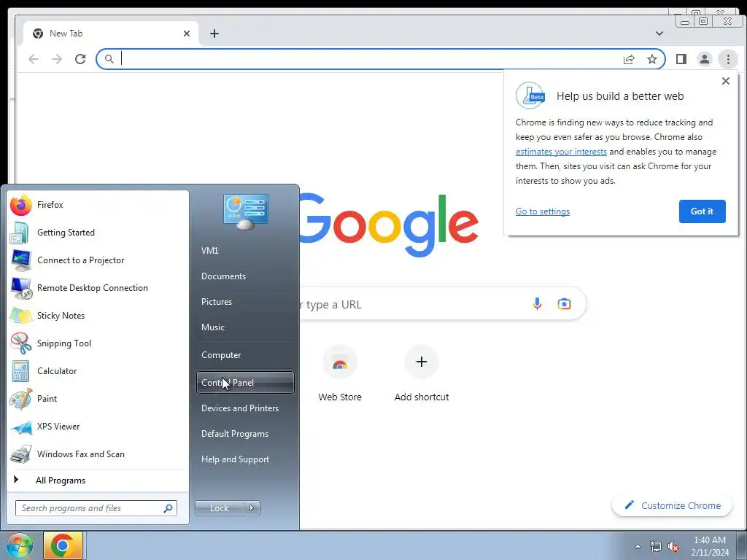Click Chrome's forward arrow

pyautogui.click(x=57, y=59)
